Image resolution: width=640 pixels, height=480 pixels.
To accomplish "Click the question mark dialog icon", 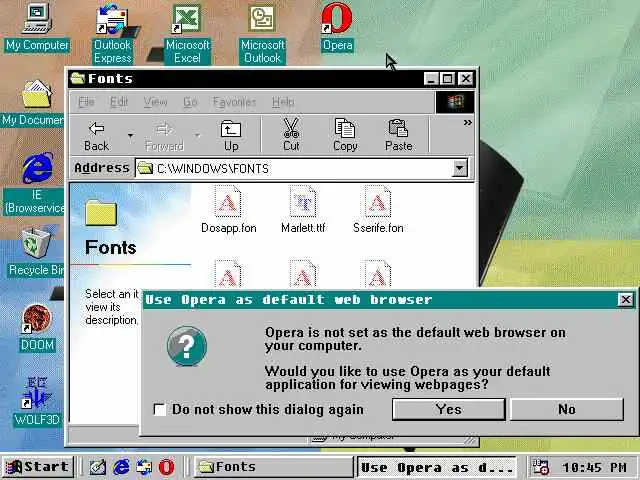I will [x=187, y=346].
